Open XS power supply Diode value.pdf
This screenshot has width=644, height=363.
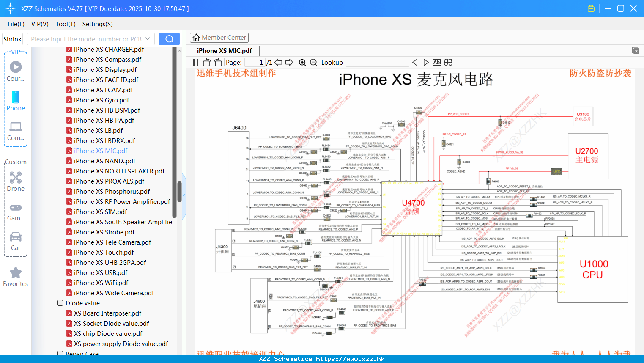click(x=121, y=344)
